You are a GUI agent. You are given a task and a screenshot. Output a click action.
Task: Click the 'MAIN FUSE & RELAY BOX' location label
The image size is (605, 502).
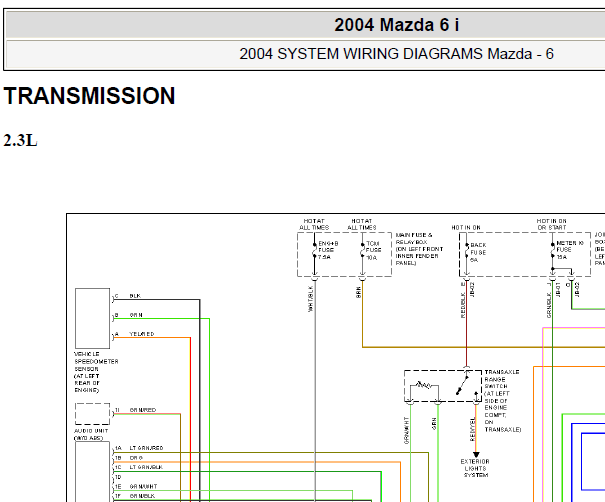click(x=419, y=249)
